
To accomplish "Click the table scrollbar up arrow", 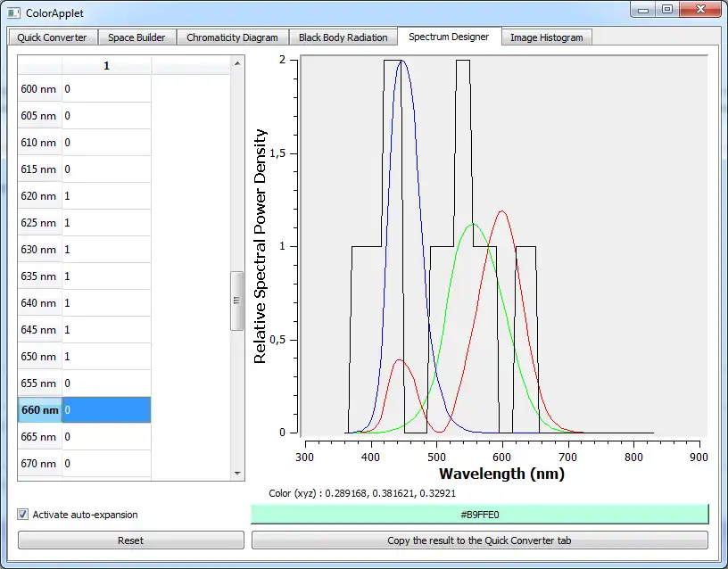I will tap(237, 63).
